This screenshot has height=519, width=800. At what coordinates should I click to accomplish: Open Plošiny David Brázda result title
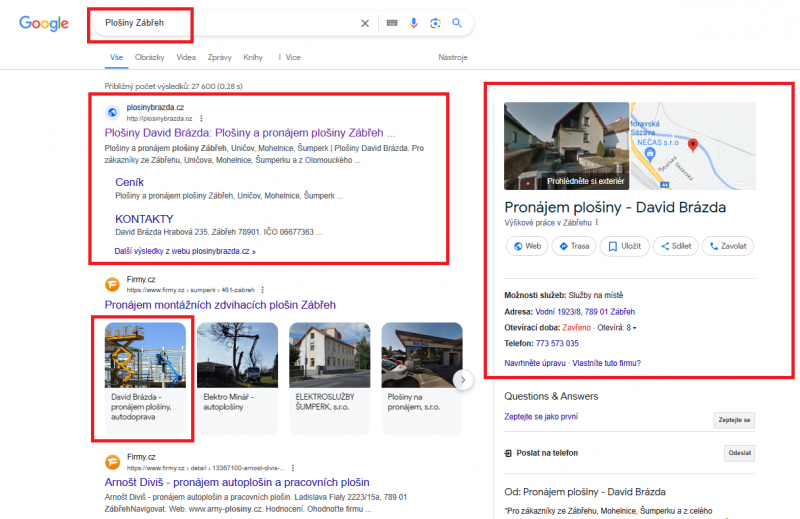click(x=250, y=133)
